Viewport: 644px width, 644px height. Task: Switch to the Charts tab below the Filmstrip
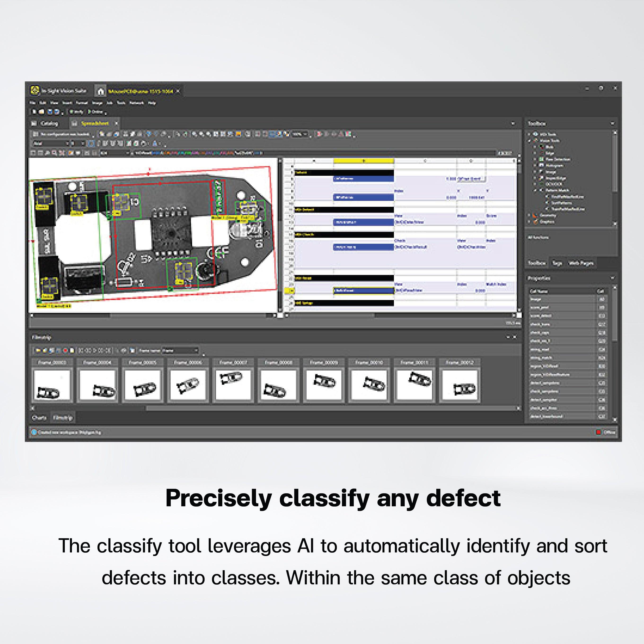[x=40, y=418]
